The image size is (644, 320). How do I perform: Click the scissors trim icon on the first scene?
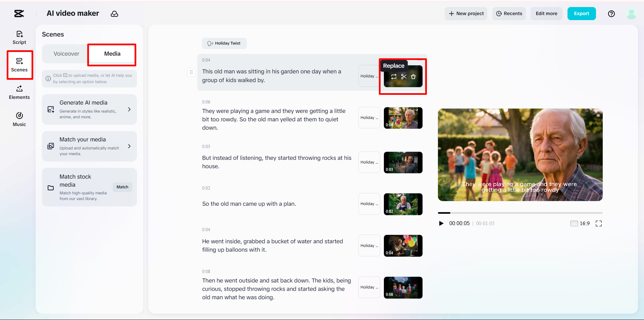pos(403,76)
